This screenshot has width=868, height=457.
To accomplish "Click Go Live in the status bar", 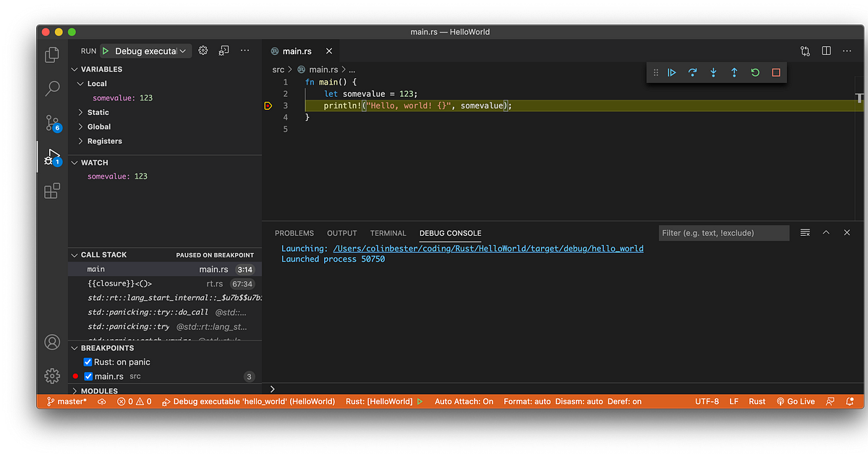I will point(796,401).
